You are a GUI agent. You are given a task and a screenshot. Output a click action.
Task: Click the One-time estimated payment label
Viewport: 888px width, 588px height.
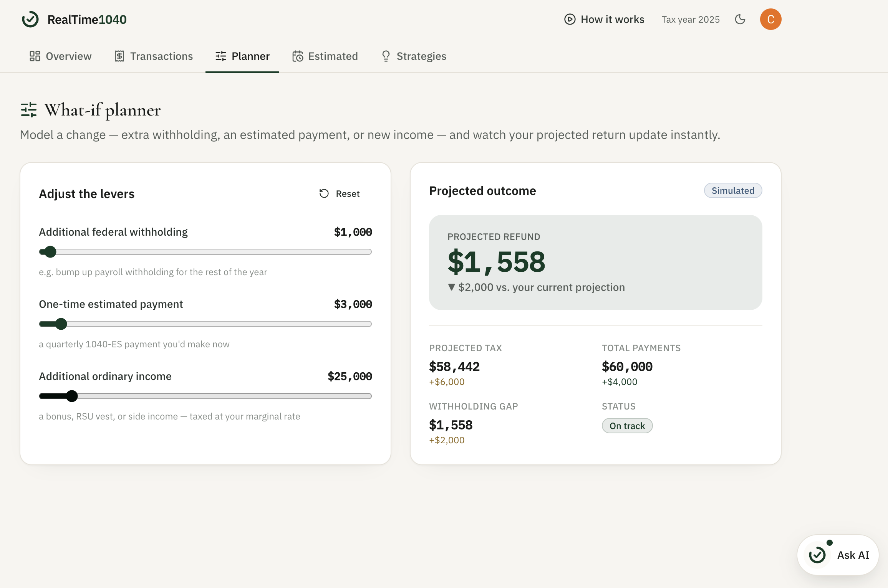tap(111, 304)
